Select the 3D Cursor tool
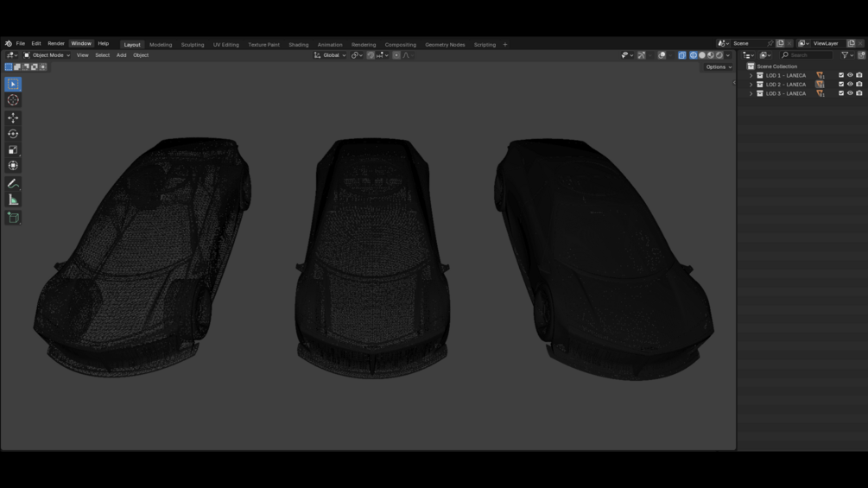Image resolution: width=868 pixels, height=488 pixels. (x=13, y=100)
